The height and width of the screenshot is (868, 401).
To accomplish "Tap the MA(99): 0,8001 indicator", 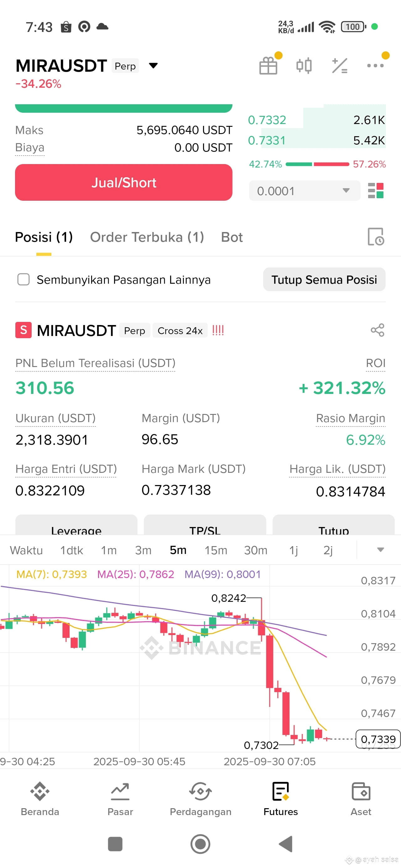I will click(223, 574).
